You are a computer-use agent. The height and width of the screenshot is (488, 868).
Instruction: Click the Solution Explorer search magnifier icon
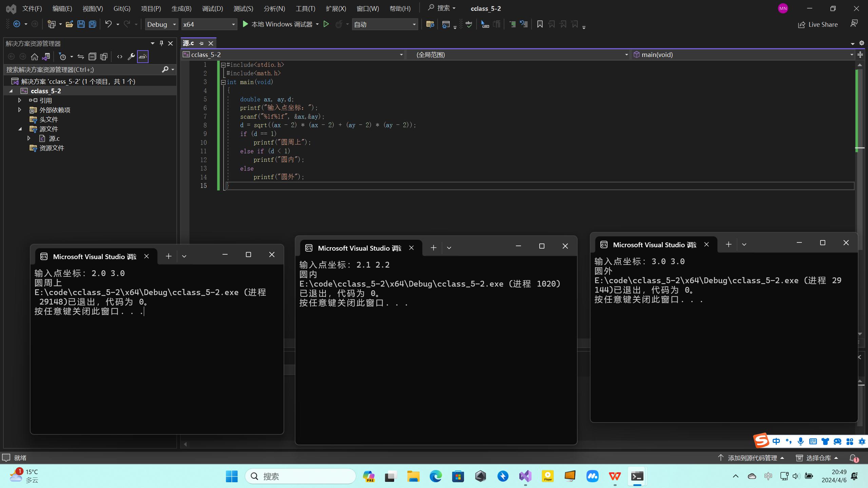pyautogui.click(x=165, y=70)
